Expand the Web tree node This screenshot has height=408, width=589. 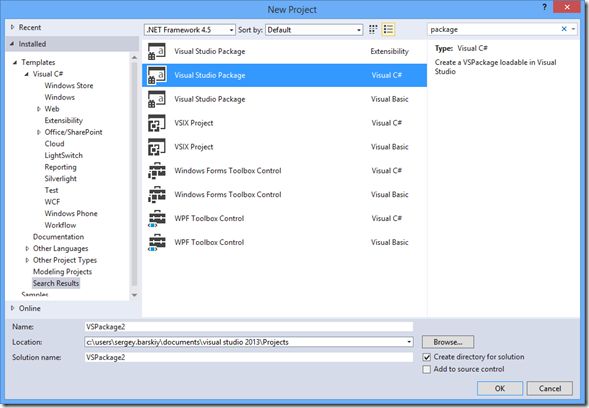click(38, 109)
